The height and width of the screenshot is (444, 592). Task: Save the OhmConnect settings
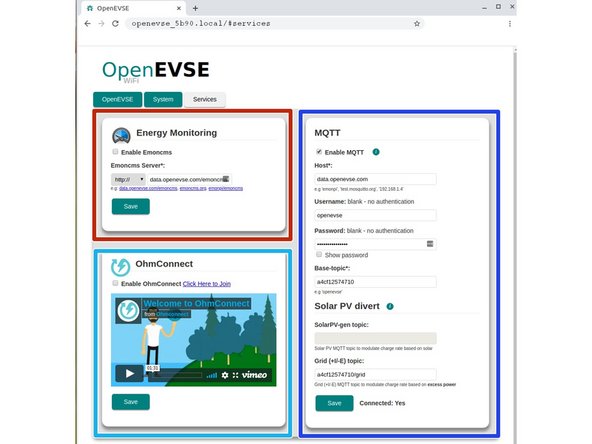point(131,402)
